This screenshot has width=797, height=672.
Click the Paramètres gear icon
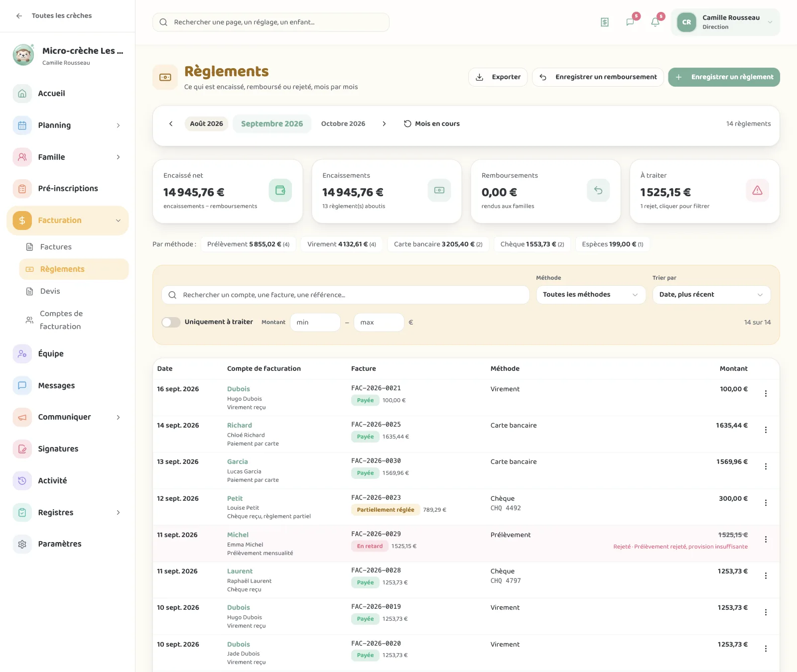coord(22,544)
